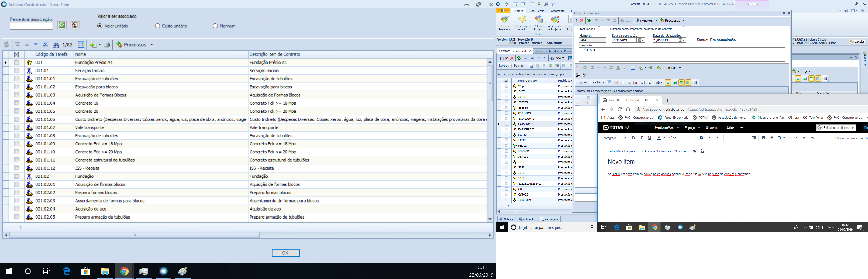868x279 pixels.
Task: Tick the checkbox for Fundação Prédio A1
Action: coord(17,62)
